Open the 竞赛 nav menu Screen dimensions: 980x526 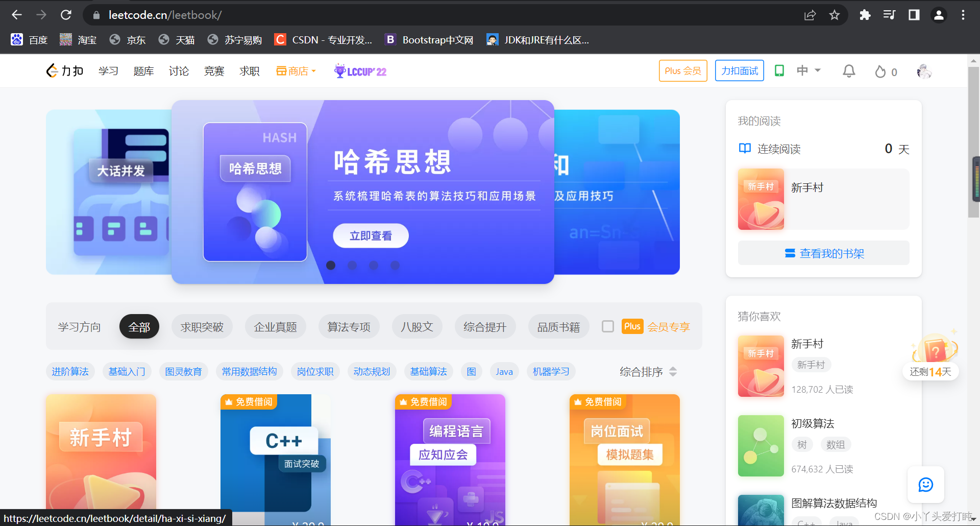pos(214,71)
